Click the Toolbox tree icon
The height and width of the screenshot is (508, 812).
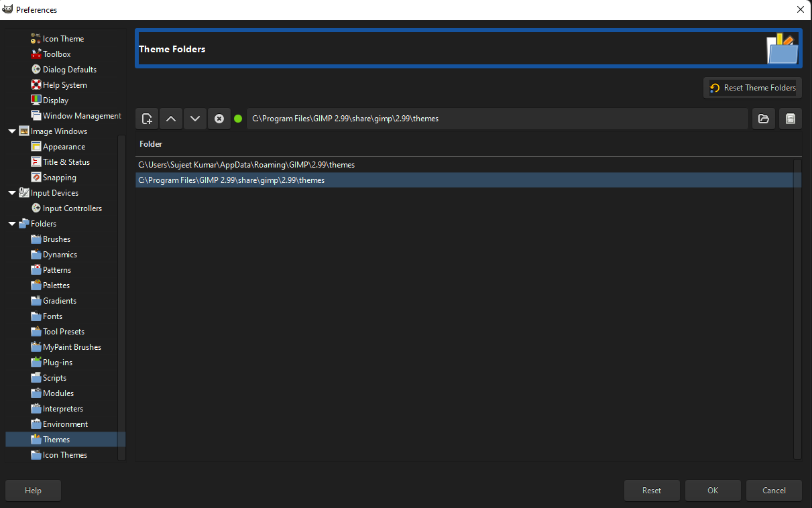point(36,54)
